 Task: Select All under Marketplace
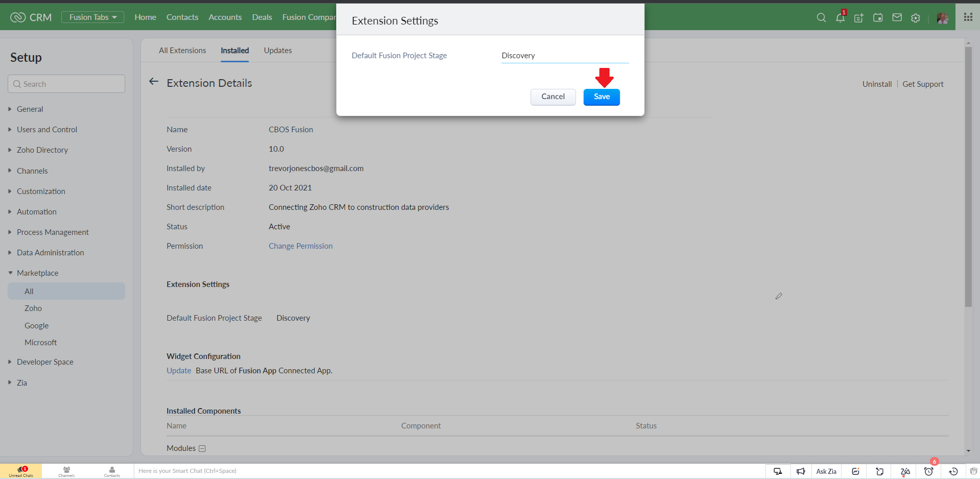(66, 292)
